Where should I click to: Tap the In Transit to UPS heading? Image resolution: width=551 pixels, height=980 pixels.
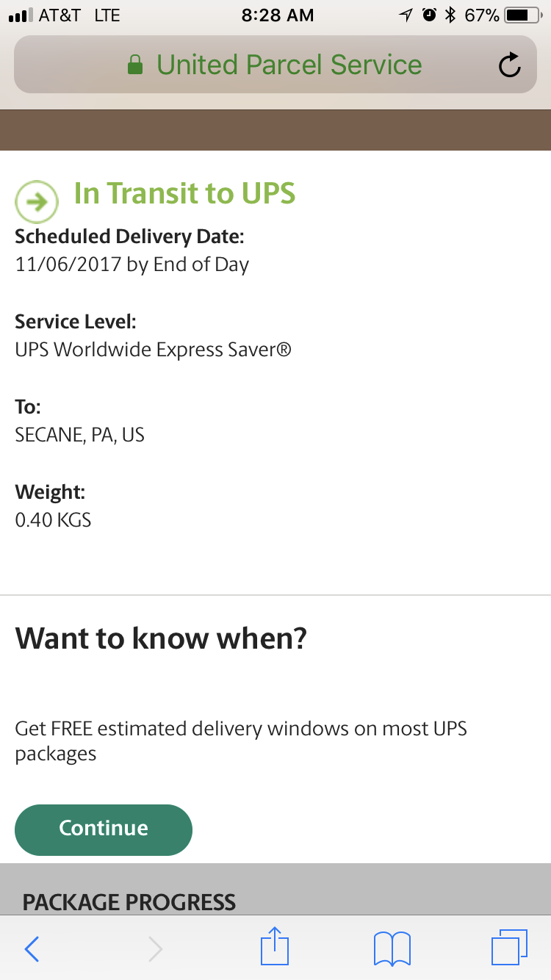tap(184, 193)
